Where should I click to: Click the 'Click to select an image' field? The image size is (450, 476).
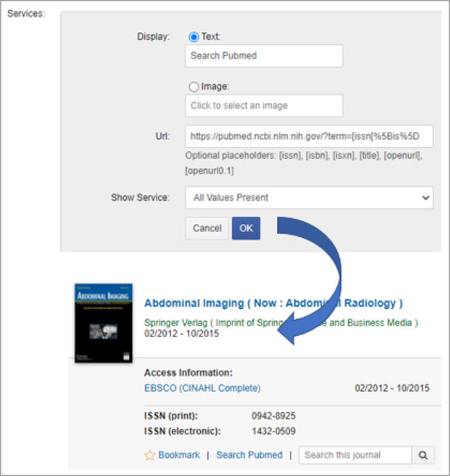click(x=264, y=105)
